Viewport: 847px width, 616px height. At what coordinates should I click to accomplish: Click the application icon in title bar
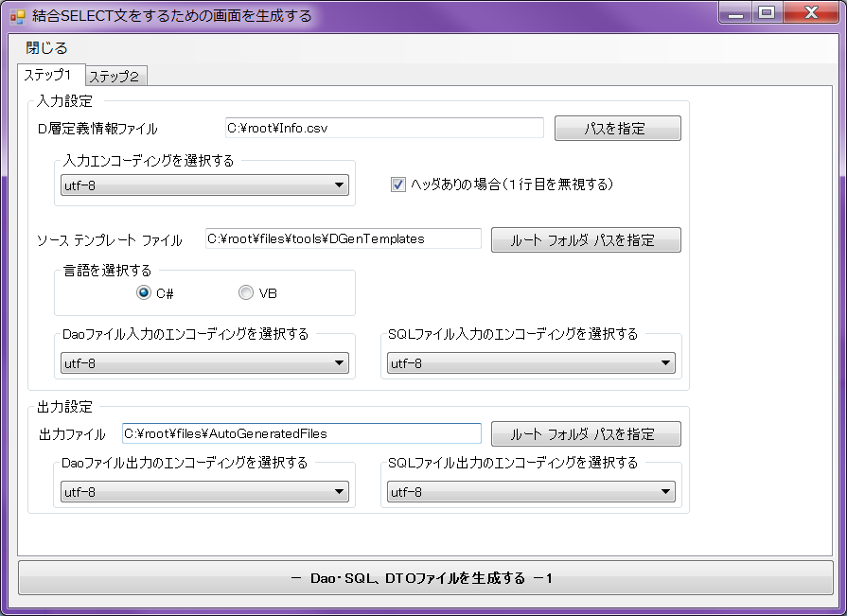(x=18, y=16)
